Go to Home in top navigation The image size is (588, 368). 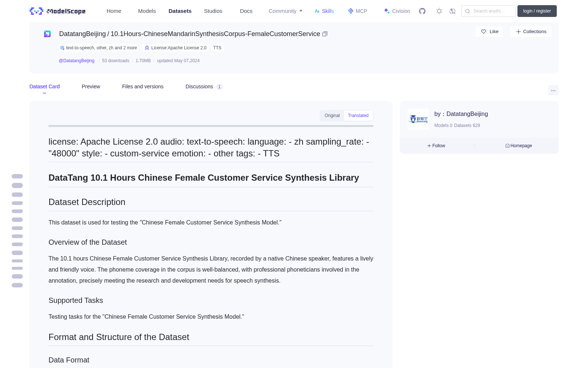click(x=114, y=11)
